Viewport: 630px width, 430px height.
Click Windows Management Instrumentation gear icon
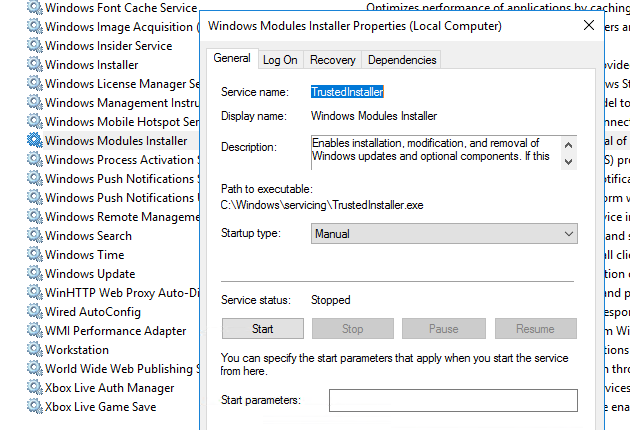(35, 102)
